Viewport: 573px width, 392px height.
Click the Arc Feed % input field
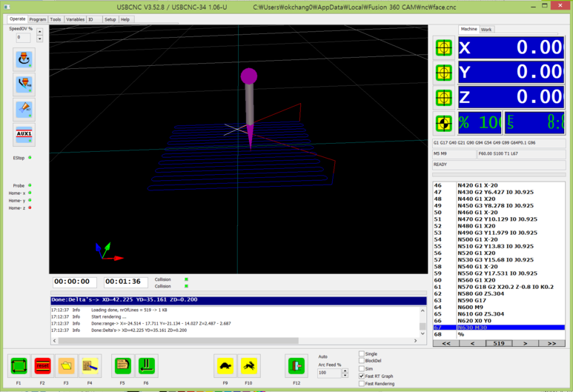click(329, 373)
